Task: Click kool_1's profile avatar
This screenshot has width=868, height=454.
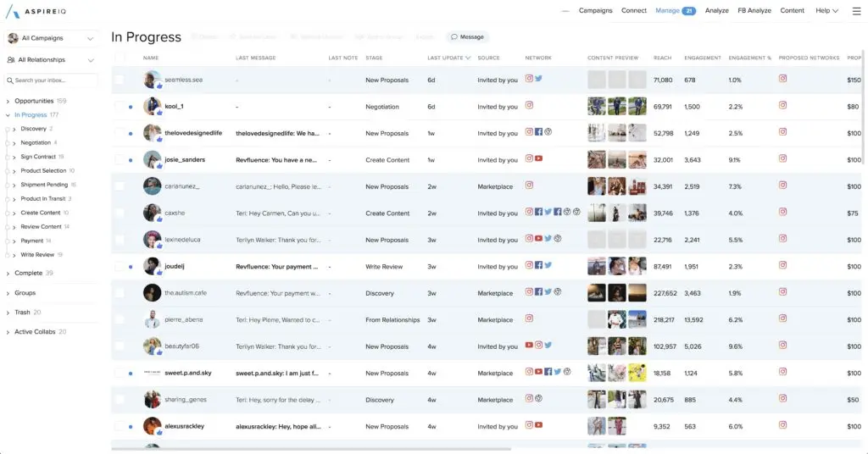Action: 152,107
